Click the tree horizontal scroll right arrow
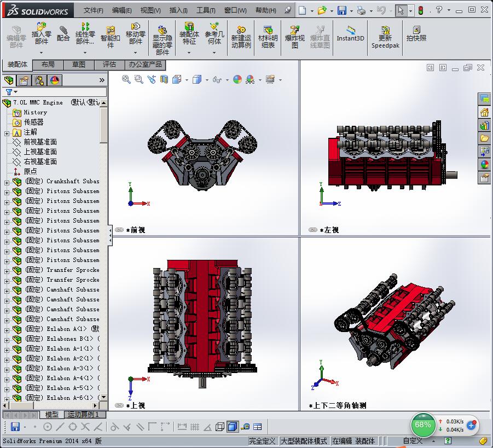Screen dimensions: 493x448 point(95,405)
